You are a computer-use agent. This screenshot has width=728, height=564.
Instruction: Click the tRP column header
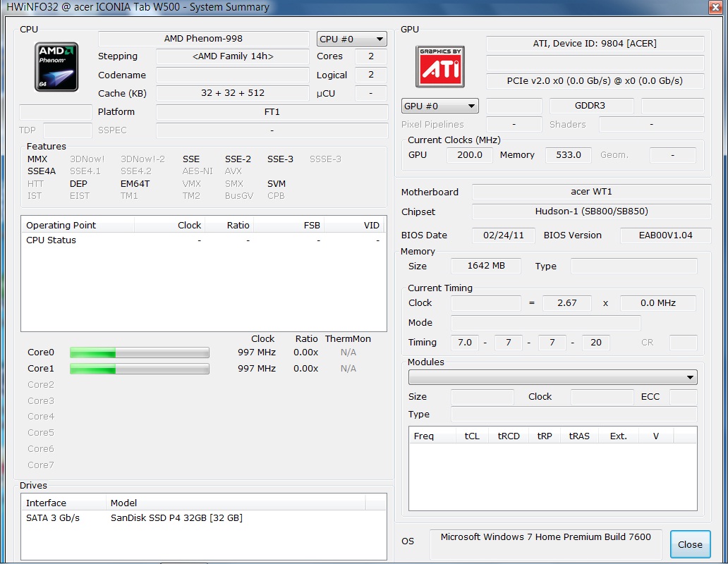click(545, 436)
